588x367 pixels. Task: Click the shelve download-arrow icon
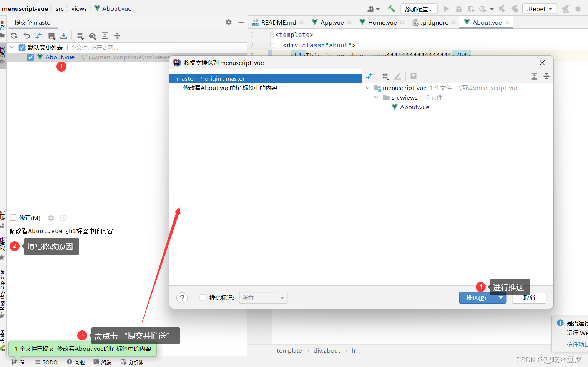coord(64,36)
